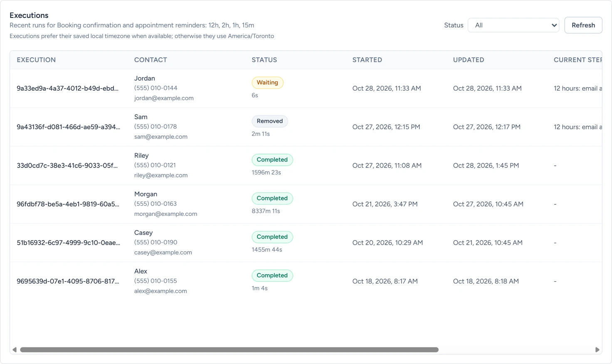Click email riley@example.com
Image resolution: width=612 pixels, height=364 pixels.
pyautogui.click(x=161, y=176)
